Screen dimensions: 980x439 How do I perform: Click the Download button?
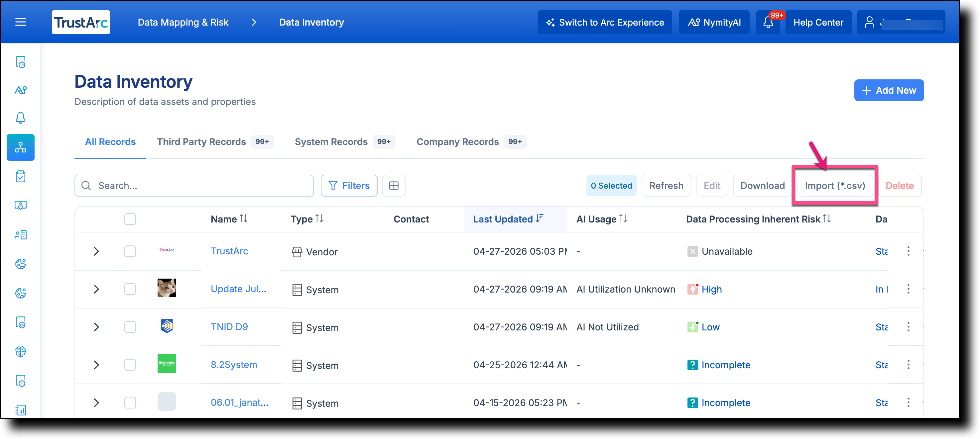762,186
